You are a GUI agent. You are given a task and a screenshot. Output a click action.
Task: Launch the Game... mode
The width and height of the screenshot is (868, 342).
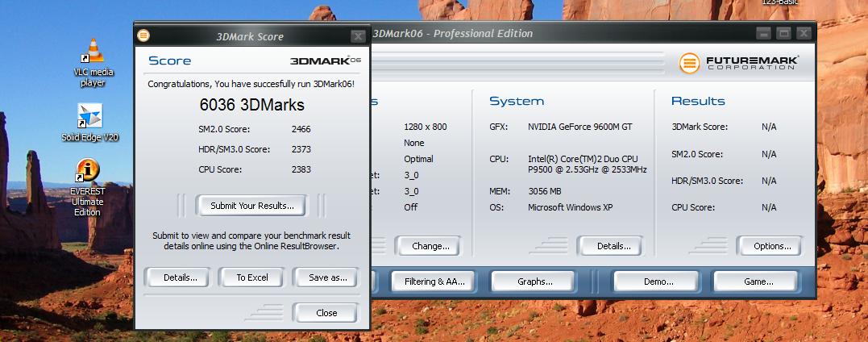(758, 281)
